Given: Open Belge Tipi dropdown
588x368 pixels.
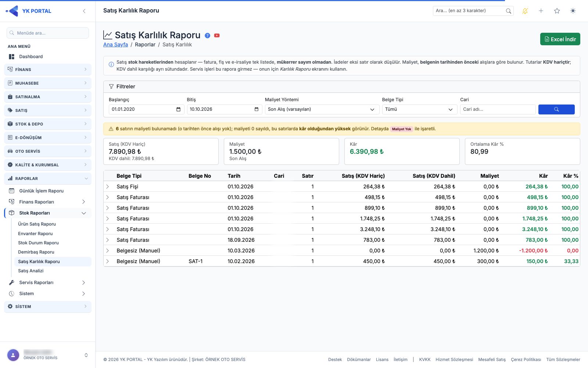Looking at the screenshot, I should point(420,109).
